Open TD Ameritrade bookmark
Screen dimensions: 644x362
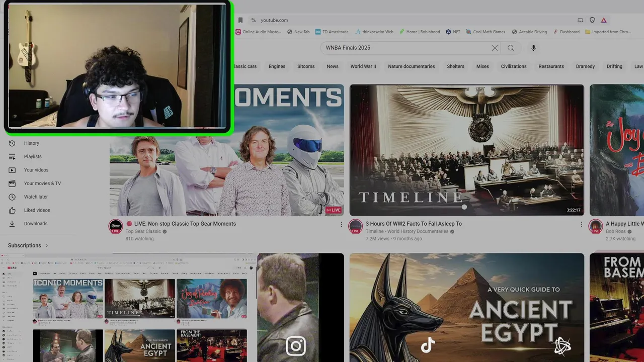332,32
